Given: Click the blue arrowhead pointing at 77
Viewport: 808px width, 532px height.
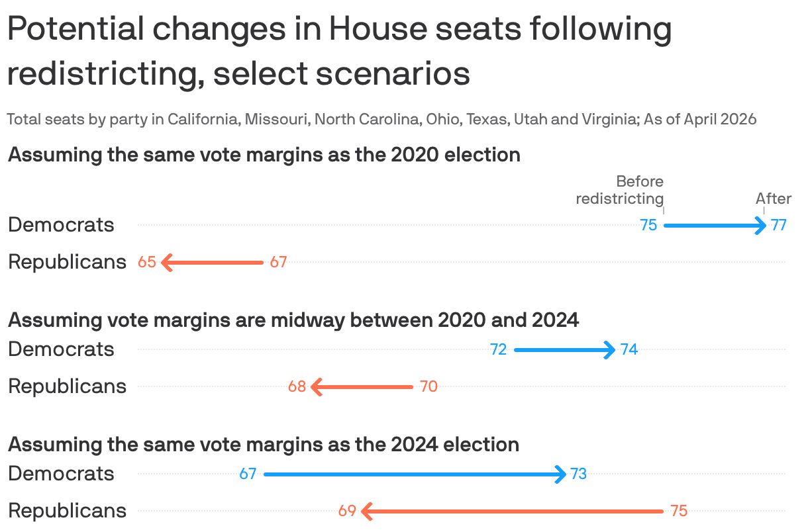Looking at the screenshot, I should 762,226.
